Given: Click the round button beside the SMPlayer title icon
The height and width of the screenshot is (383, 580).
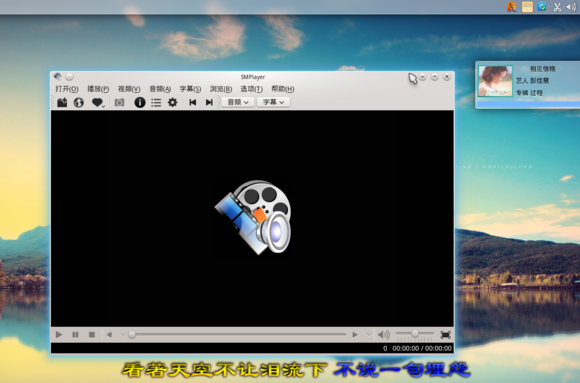Looking at the screenshot, I should (69, 77).
